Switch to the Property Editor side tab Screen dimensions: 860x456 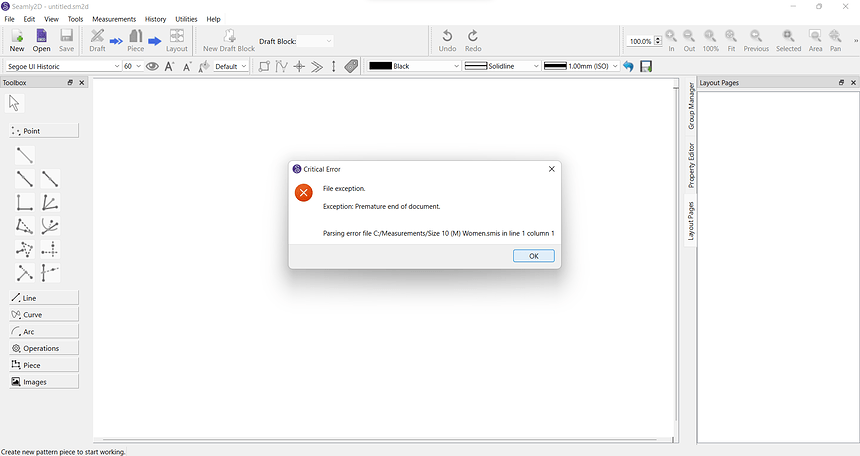click(690, 166)
